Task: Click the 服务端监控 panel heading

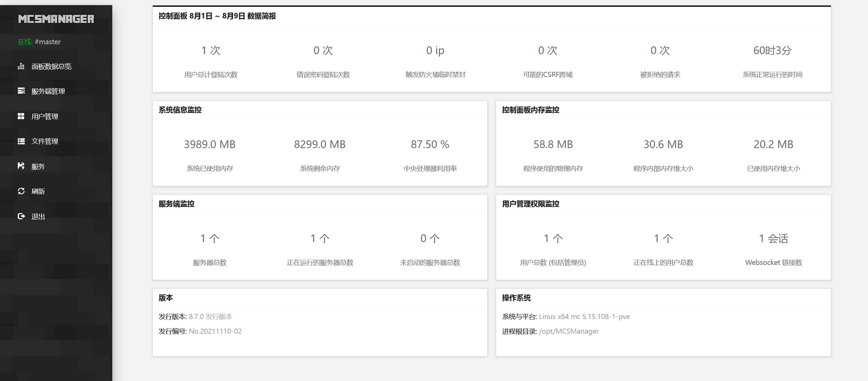Action: pyautogui.click(x=176, y=204)
